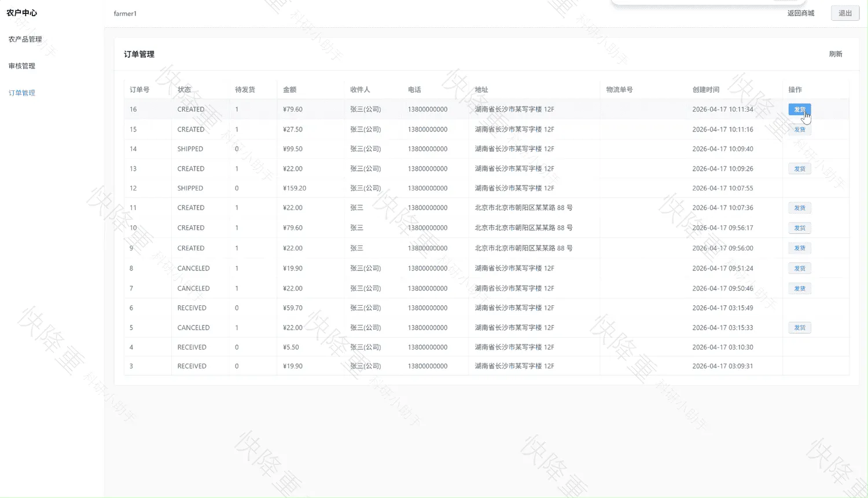Click 发货 in order 7 row
The width and height of the screenshot is (868, 498).
[x=800, y=288]
